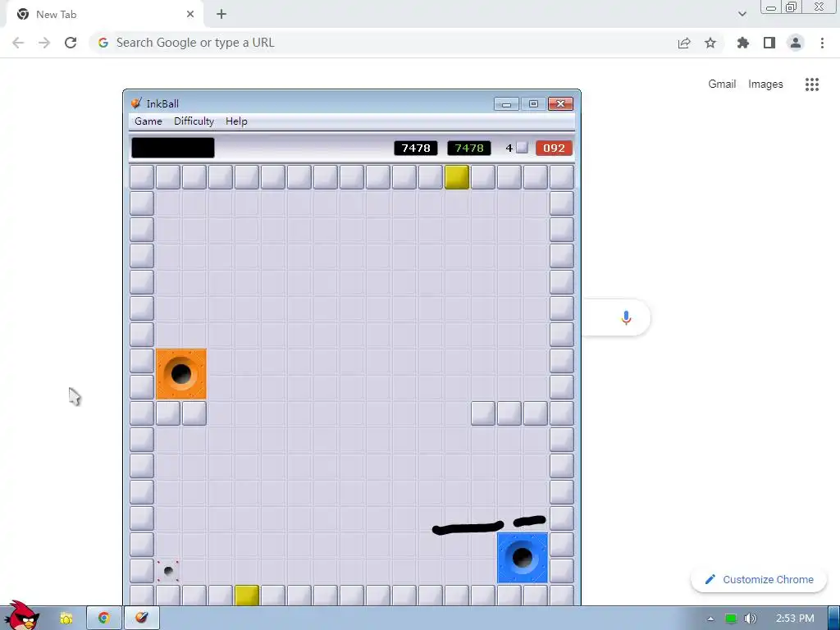Reload the Chrome page
The image size is (840, 630).
pyautogui.click(x=71, y=43)
